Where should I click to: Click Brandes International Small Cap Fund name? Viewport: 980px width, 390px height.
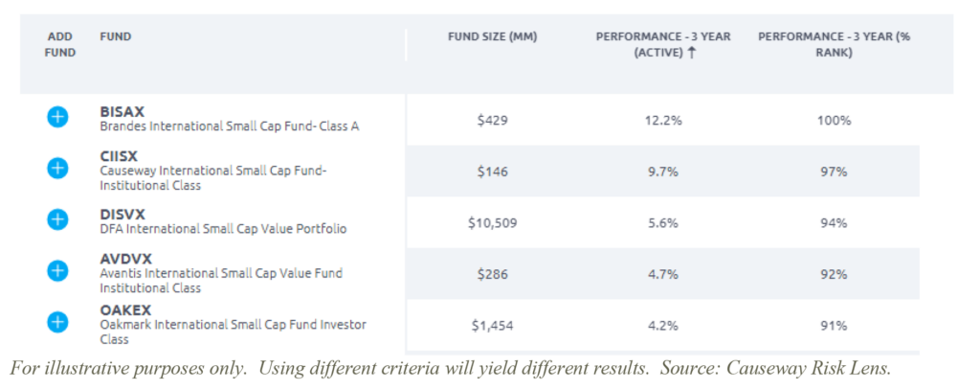(x=229, y=126)
